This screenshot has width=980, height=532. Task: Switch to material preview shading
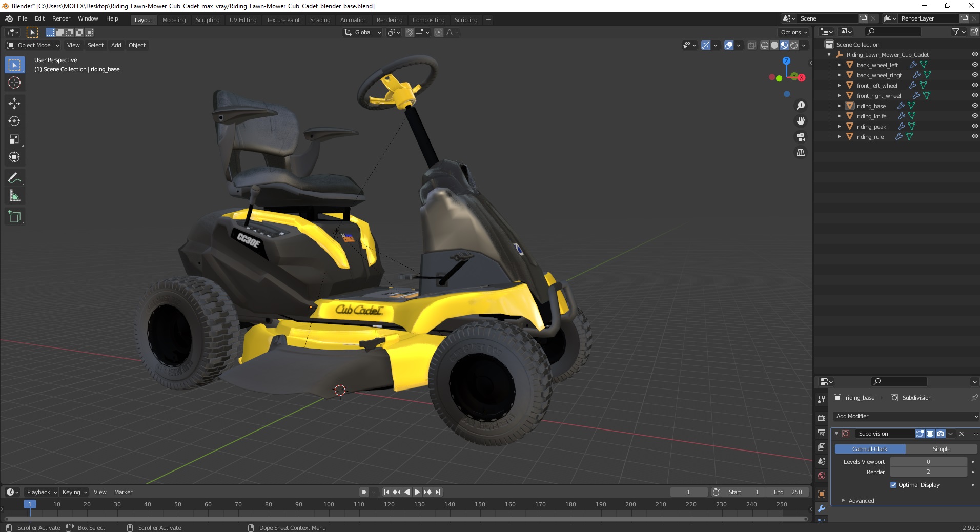784,45
